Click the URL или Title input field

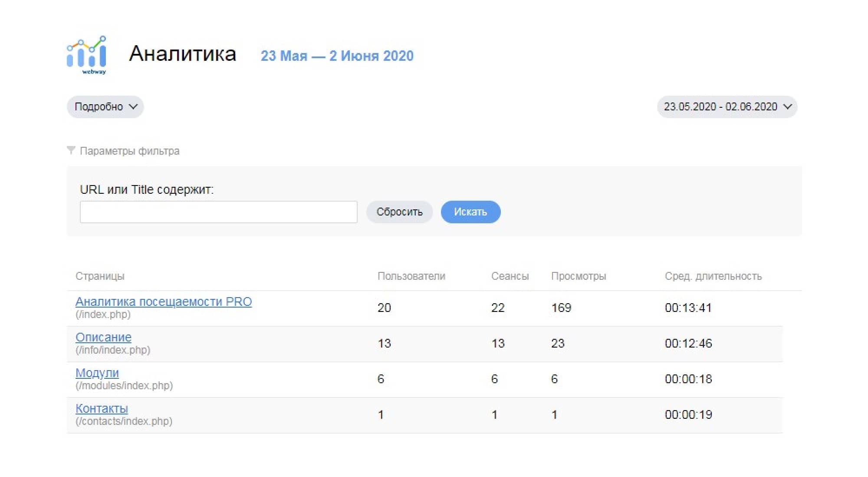(x=218, y=212)
